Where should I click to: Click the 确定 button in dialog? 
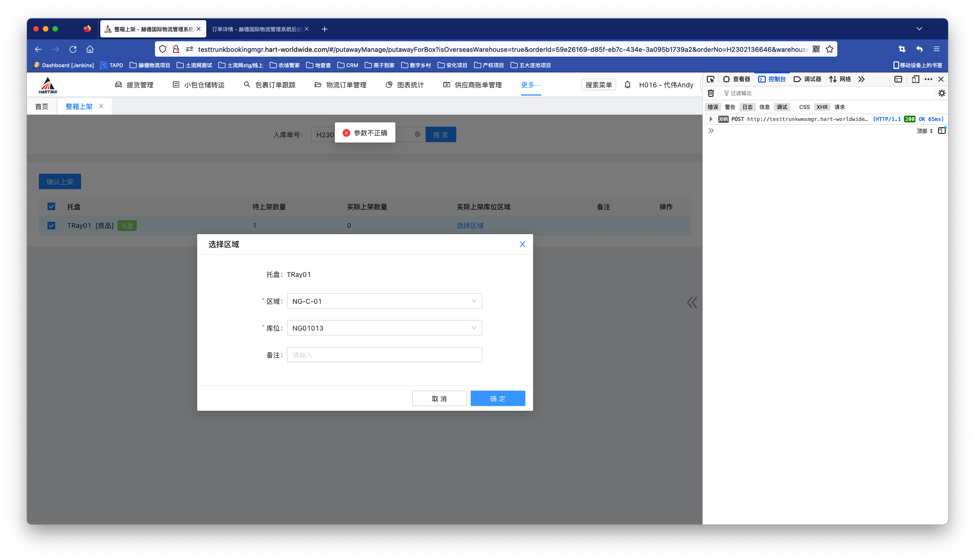pyautogui.click(x=498, y=398)
